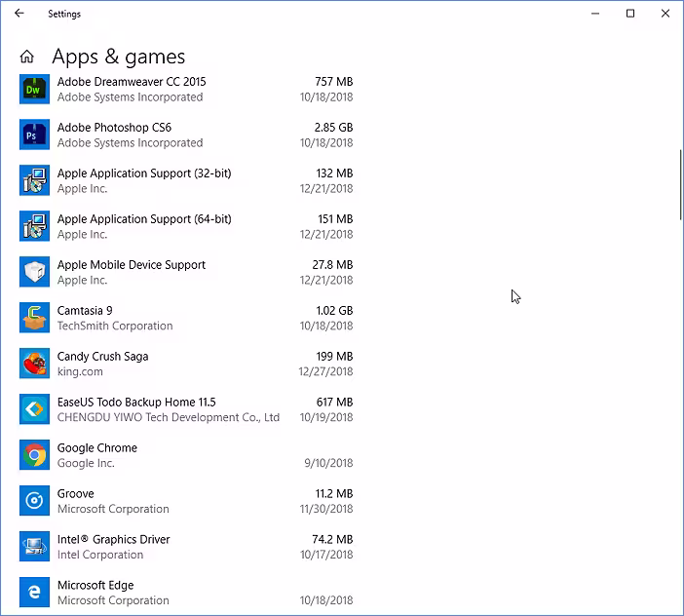This screenshot has width=684, height=616.
Task: Click the Apple Mobile Device Support icon
Action: (x=34, y=272)
